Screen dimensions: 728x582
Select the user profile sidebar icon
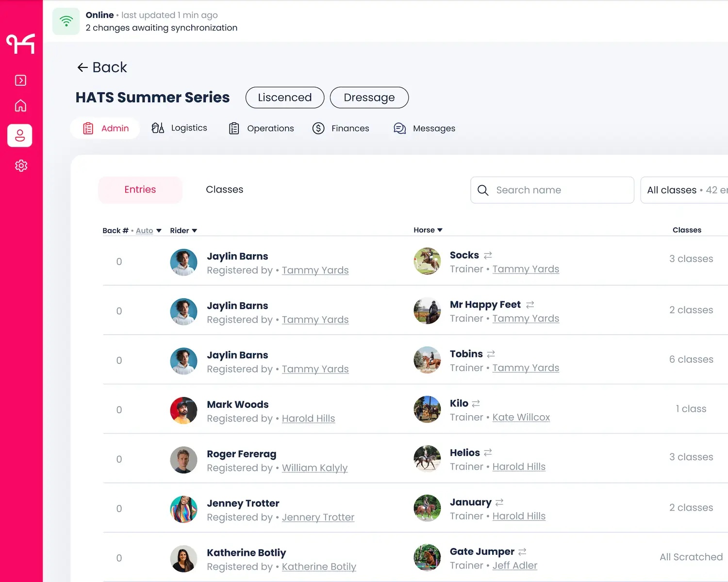coord(20,135)
